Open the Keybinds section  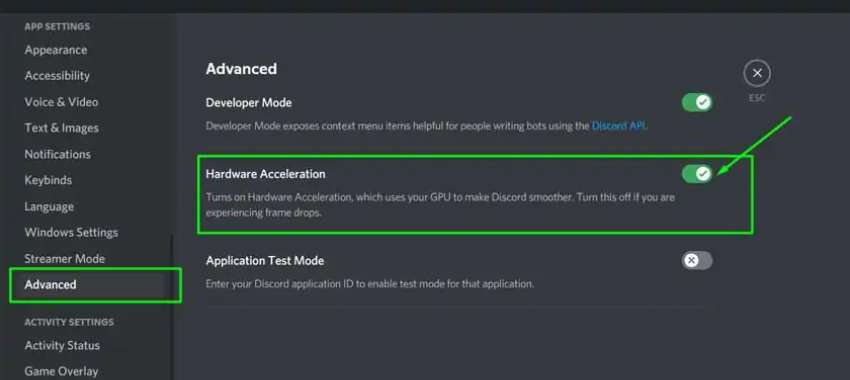tap(48, 180)
